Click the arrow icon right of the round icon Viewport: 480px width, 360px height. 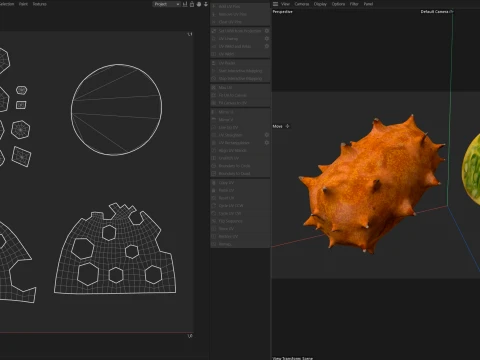(206, 4)
